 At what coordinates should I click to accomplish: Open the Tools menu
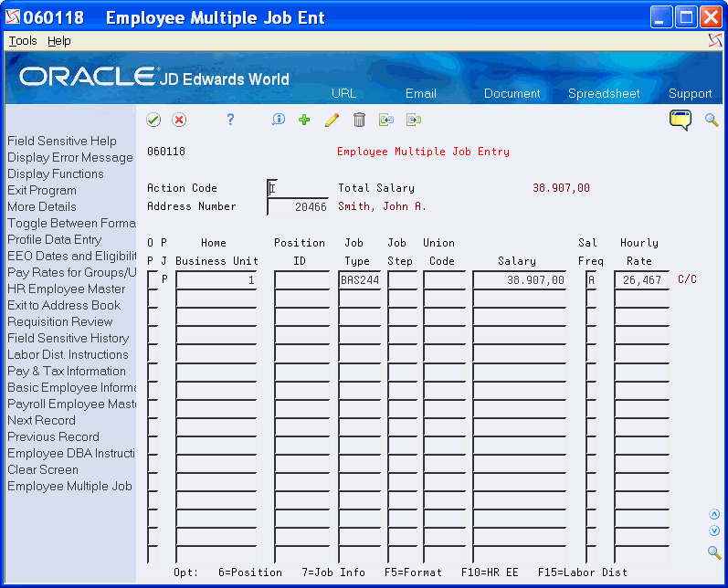coord(23,41)
